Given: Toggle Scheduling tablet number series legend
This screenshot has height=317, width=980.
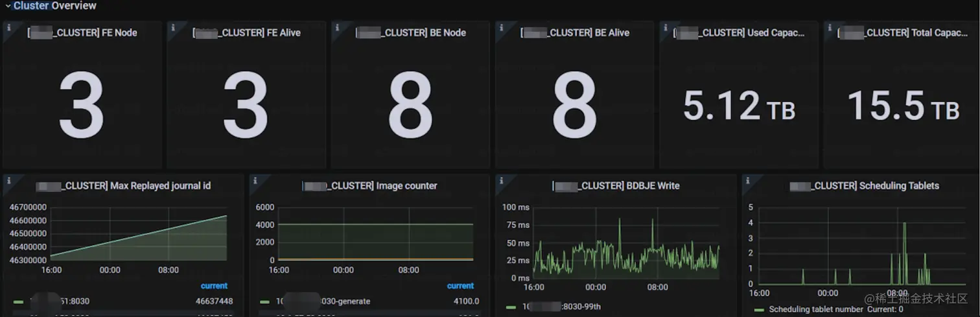Looking at the screenshot, I should tap(816, 309).
